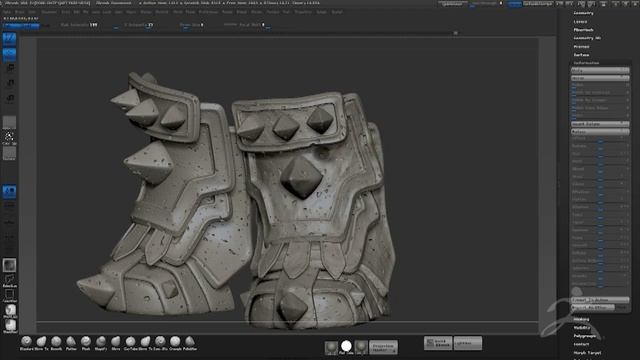Viewport: 640px width, 360px height.
Task: Click the top MatCap thumbnail on left shelf
Action: tap(11, 311)
